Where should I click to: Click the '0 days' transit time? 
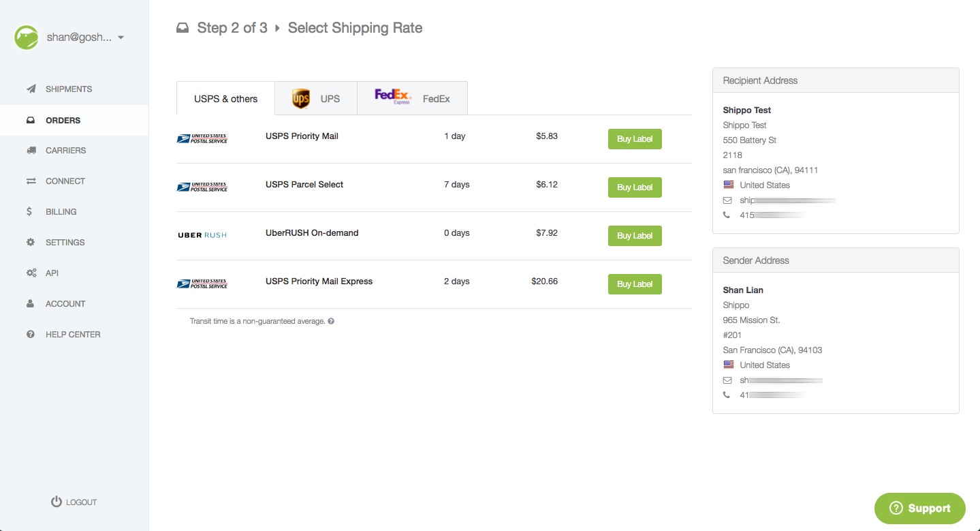pyautogui.click(x=457, y=233)
